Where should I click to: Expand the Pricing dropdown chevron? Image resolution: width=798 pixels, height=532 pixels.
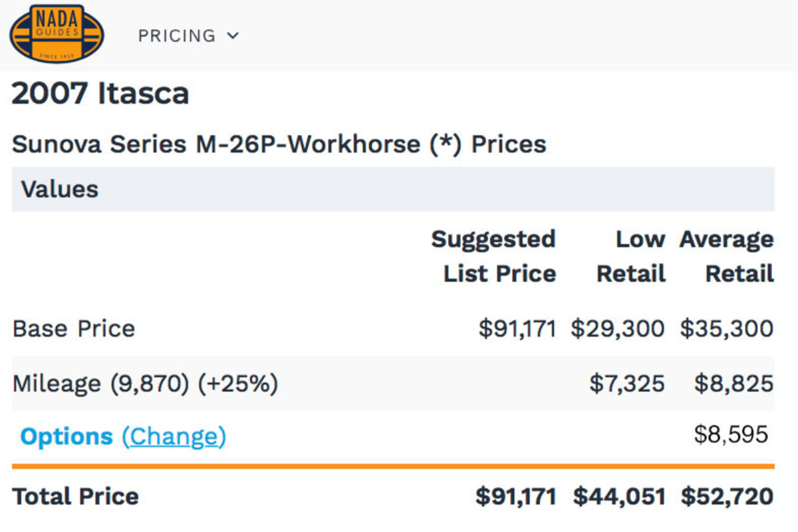(232, 36)
